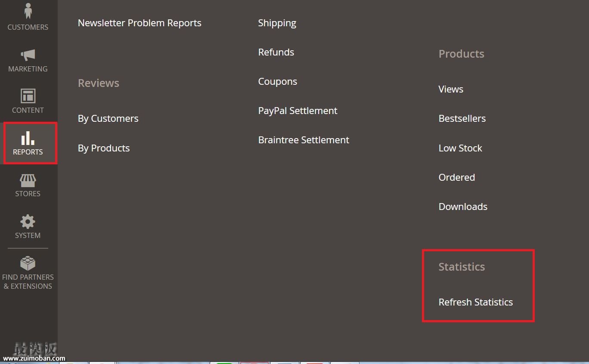Viewport: 589px width, 364px height.
Task: Select the Shipping sales report
Action: (x=277, y=23)
